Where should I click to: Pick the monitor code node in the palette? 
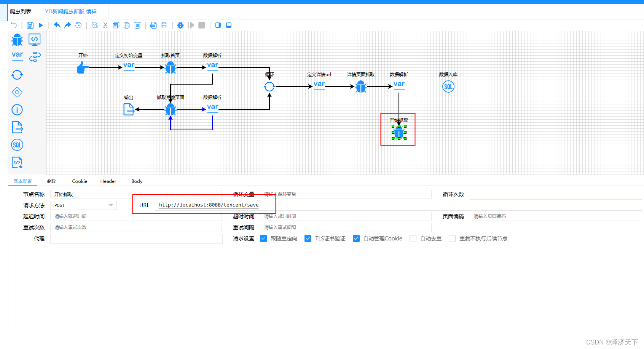pyautogui.click(x=35, y=40)
